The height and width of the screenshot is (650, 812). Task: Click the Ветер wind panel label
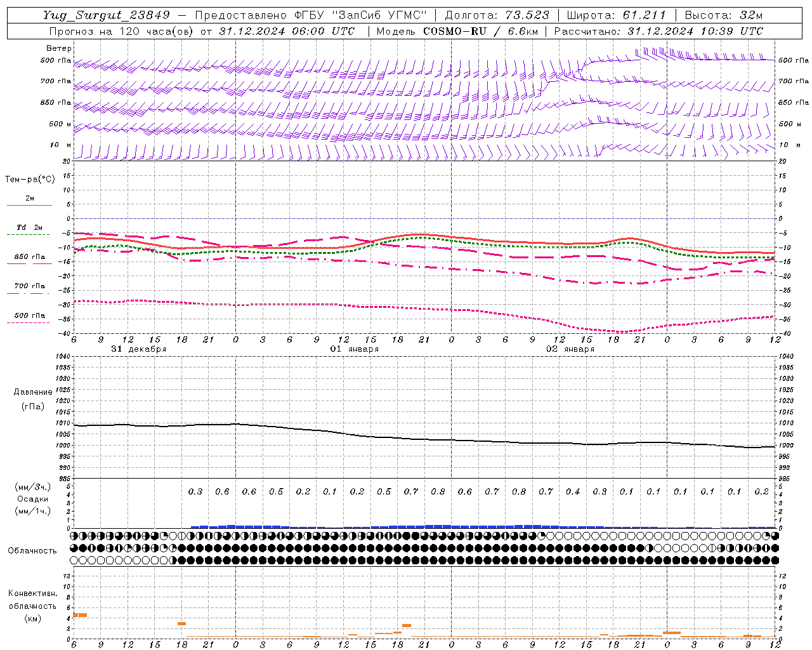coord(59,48)
